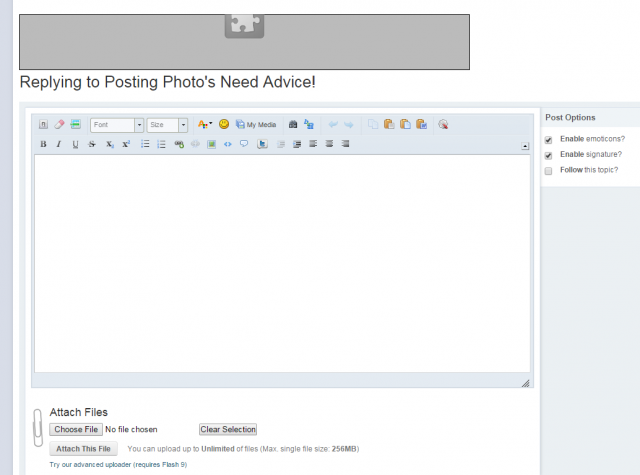Apply italic formatting
Viewport: 640px width, 475px height.
coord(59,144)
